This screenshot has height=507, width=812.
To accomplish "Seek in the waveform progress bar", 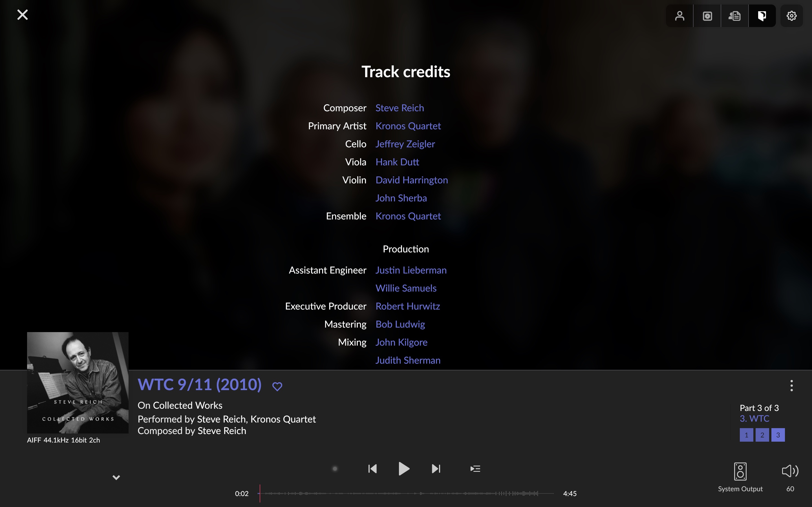I will pos(406,493).
